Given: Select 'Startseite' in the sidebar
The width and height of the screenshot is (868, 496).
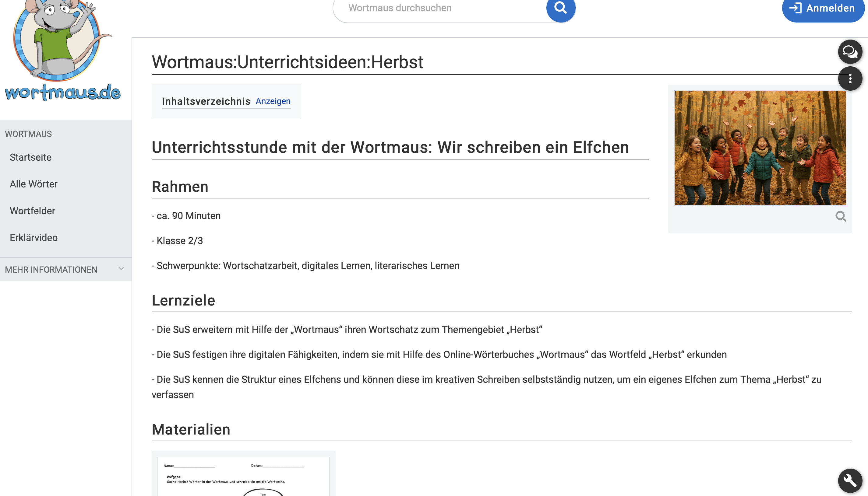Looking at the screenshot, I should (x=31, y=157).
